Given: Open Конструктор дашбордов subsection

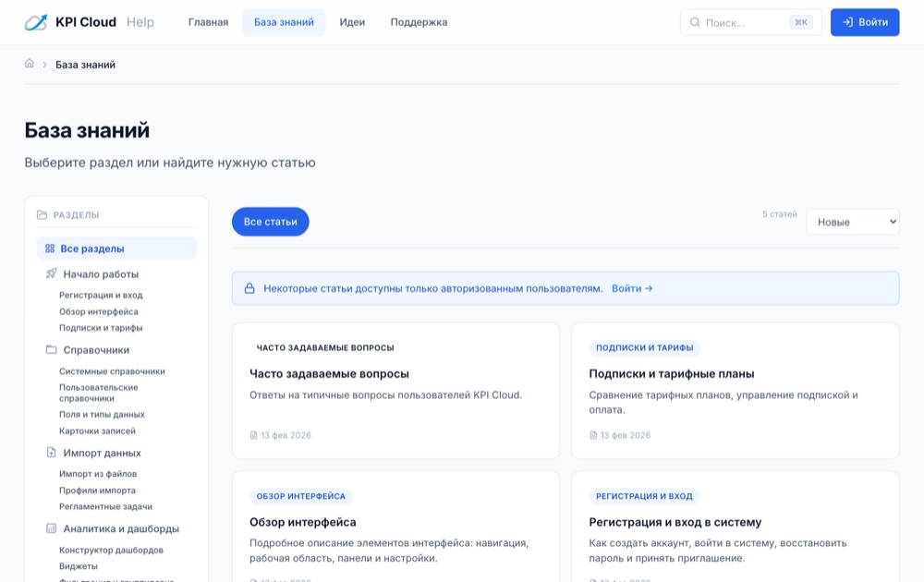Looking at the screenshot, I should [111, 550].
